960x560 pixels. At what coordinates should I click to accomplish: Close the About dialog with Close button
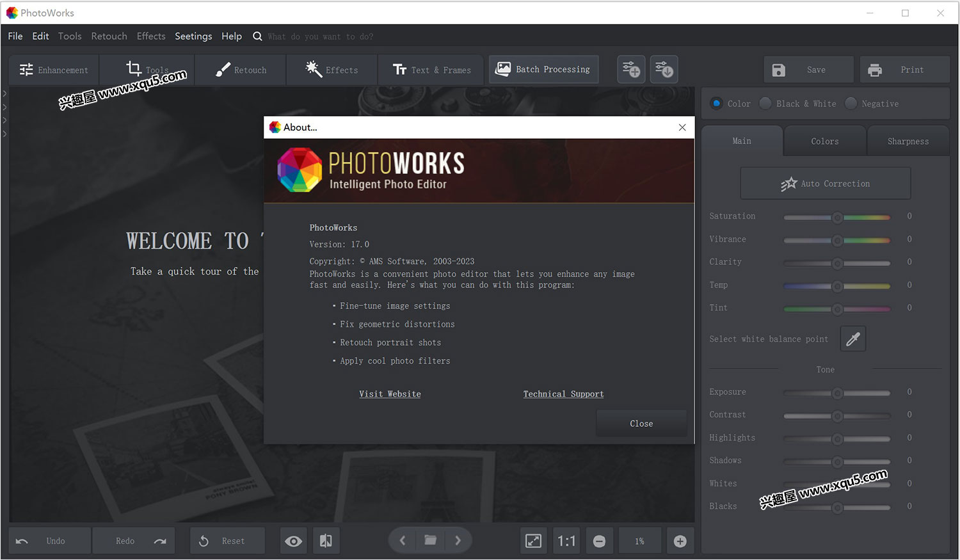tap(641, 424)
